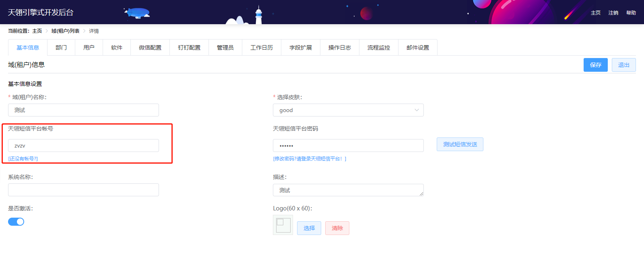This screenshot has width=644, height=264.
Task: Clear the logo with 清除 button
Action: pos(337,228)
